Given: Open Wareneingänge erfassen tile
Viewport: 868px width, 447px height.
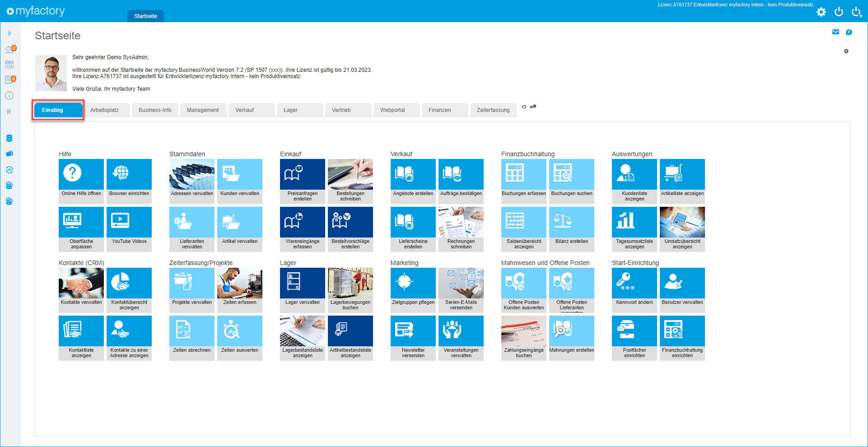Looking at the screenshot, I should 303,229.
